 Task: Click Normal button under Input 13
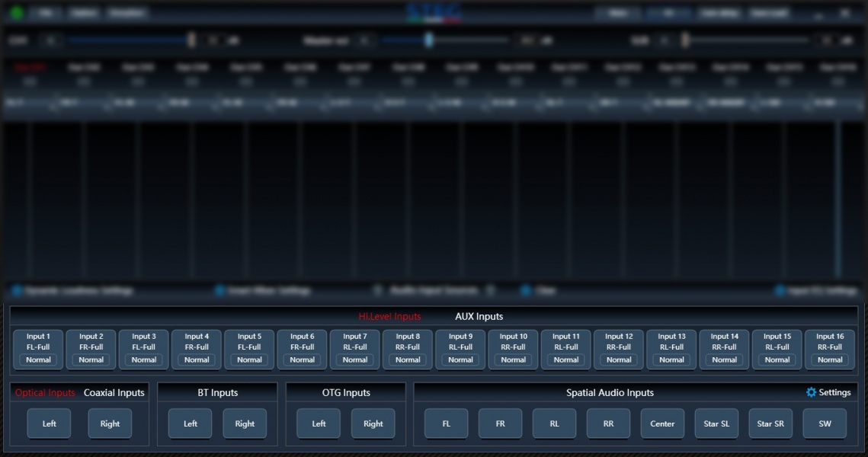pyautogui.click(x=671, y=360)
